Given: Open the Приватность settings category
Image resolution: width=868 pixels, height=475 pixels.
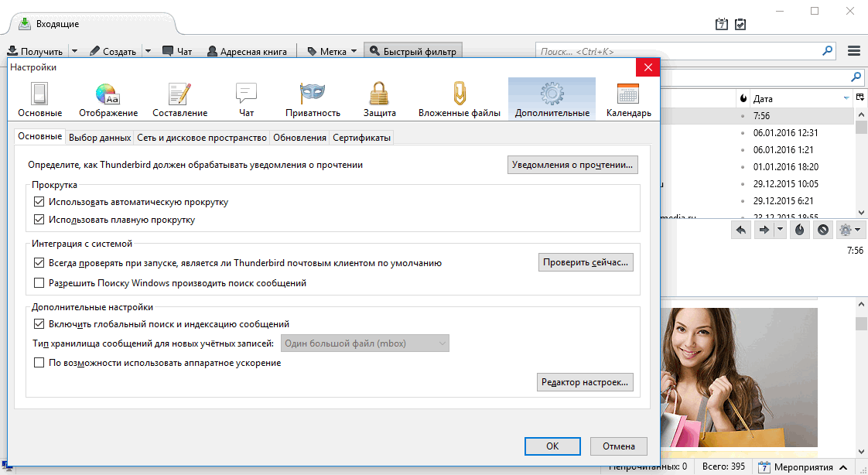Looking at the screenshot, I should click(x=313, y=99).
